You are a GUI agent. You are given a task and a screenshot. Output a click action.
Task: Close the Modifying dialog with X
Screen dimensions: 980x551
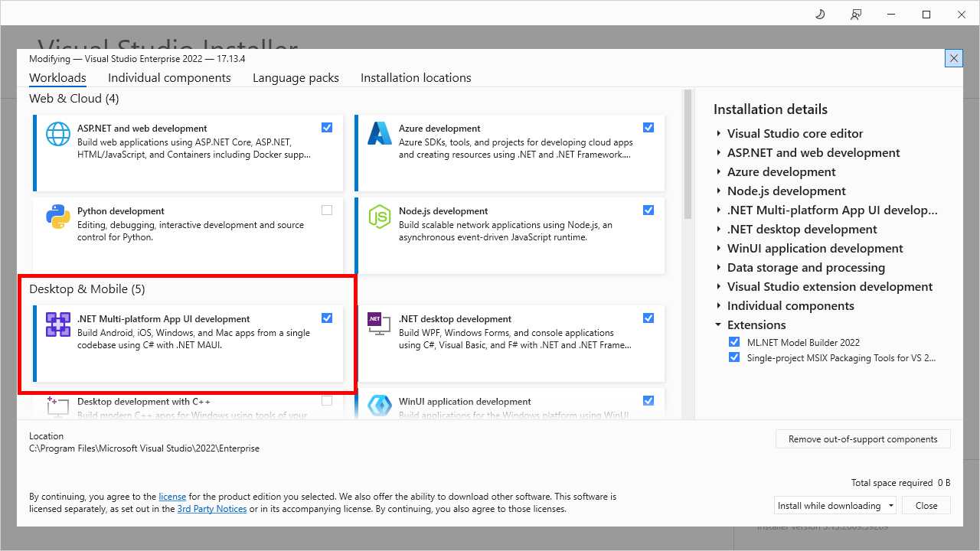click(x=953, y=58)
